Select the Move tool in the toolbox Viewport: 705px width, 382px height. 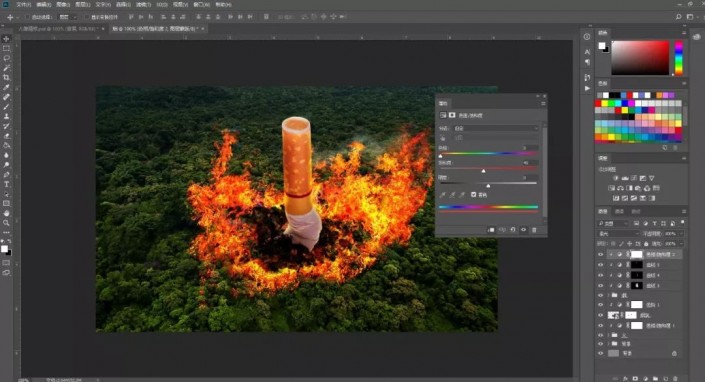[x=6, y=39]
